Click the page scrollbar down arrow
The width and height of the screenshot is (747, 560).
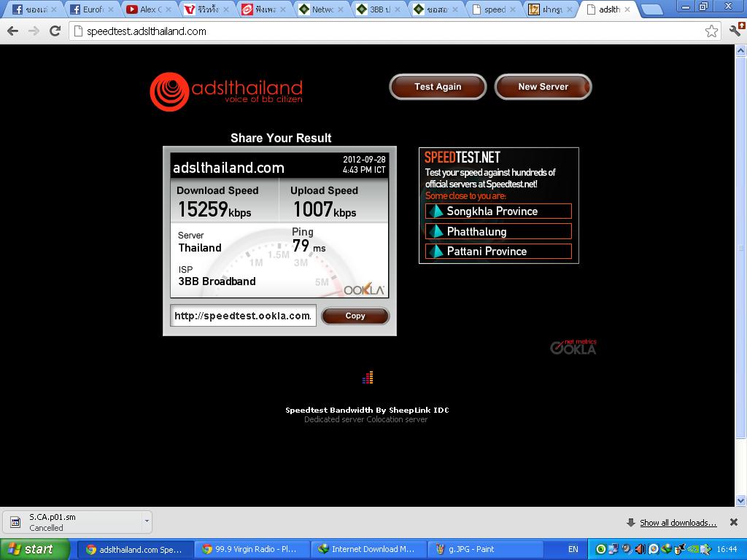[x=741, y=500]
